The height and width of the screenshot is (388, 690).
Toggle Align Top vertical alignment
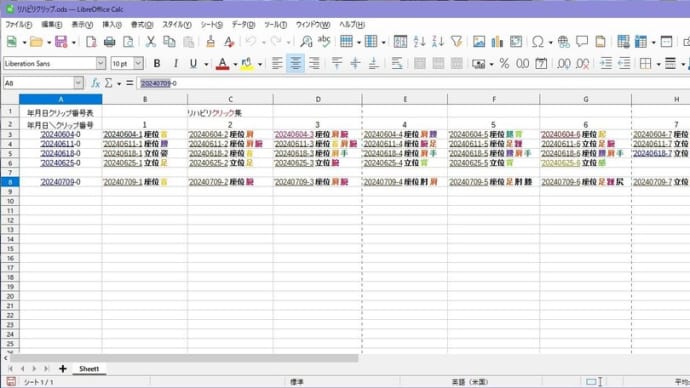pyautogui.click(x=337, y=64)
